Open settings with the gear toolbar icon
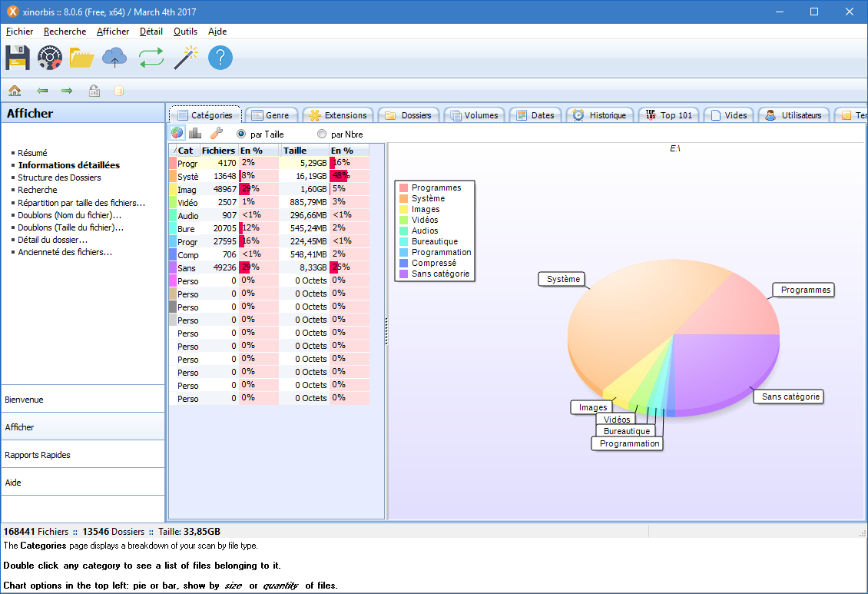Viewport: 868px width, 594px height. tap(50, 58)
